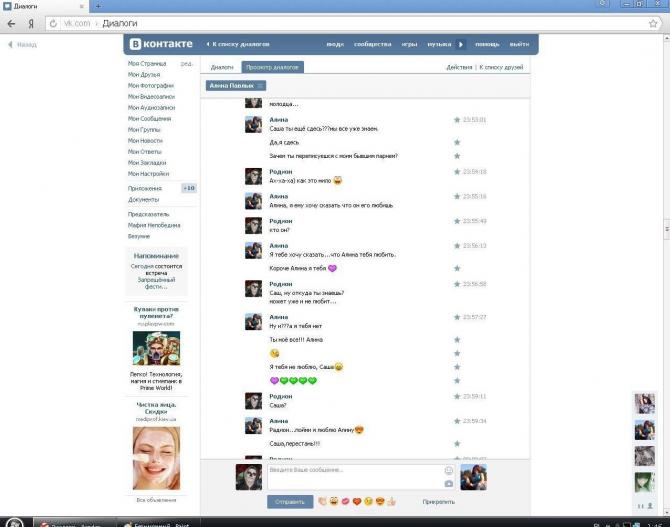Open the emoji picker in the message box
670x527 pixels.
click(448, 470)
